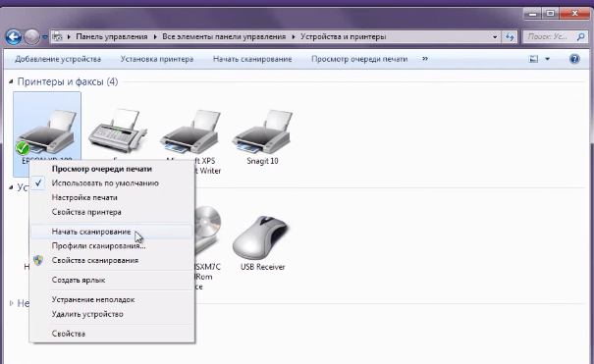Select 'Панель управления' breadcrumb
Image resolution: width=594 pixels, height=364 pixels.
coord(112,36)
